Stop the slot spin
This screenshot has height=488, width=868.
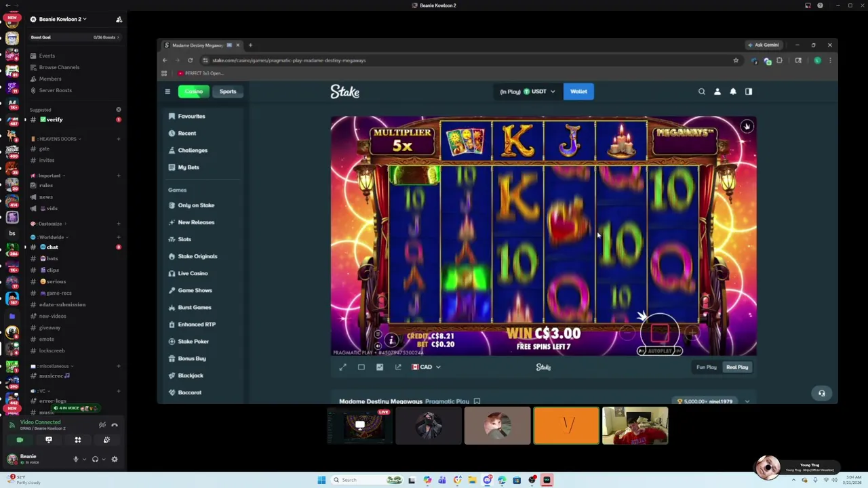(660, 332)
